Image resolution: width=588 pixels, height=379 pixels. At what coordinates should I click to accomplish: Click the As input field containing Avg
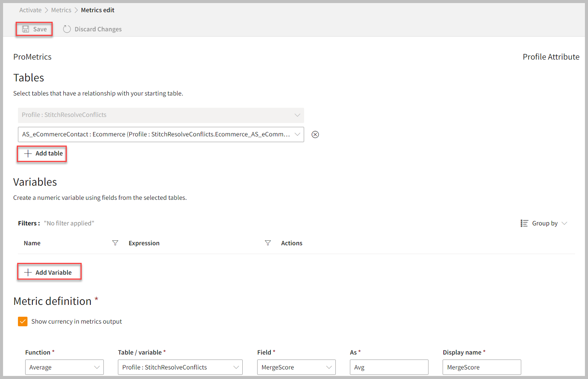pyautogui.click(x=388, y=367)
